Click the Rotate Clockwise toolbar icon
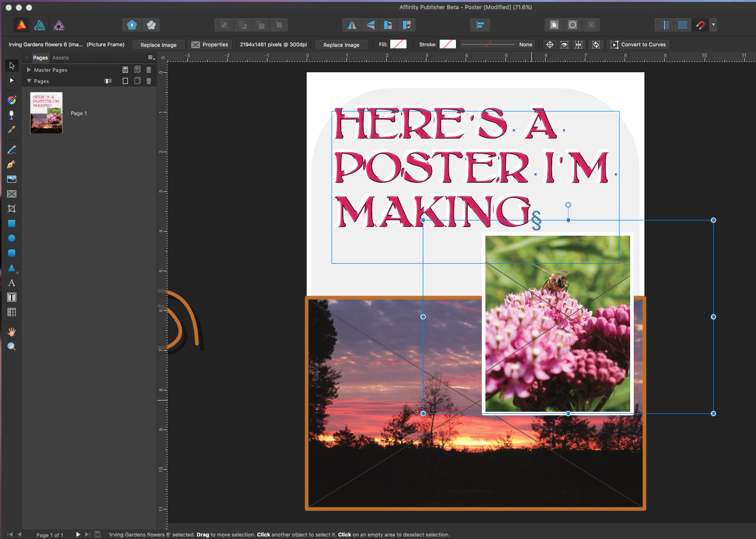756x539 pixels. tap(407, 25)
